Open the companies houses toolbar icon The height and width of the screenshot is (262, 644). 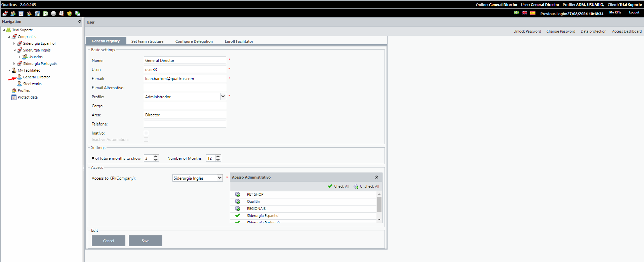point(5,13)
